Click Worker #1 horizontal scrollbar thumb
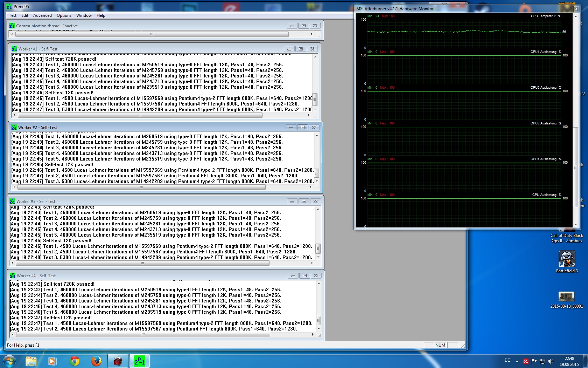 [x=140, y=115]
